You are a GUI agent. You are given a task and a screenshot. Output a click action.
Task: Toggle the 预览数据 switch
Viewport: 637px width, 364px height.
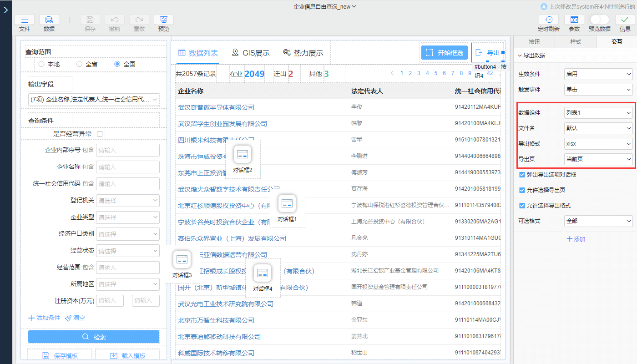(x=599, y=20)
